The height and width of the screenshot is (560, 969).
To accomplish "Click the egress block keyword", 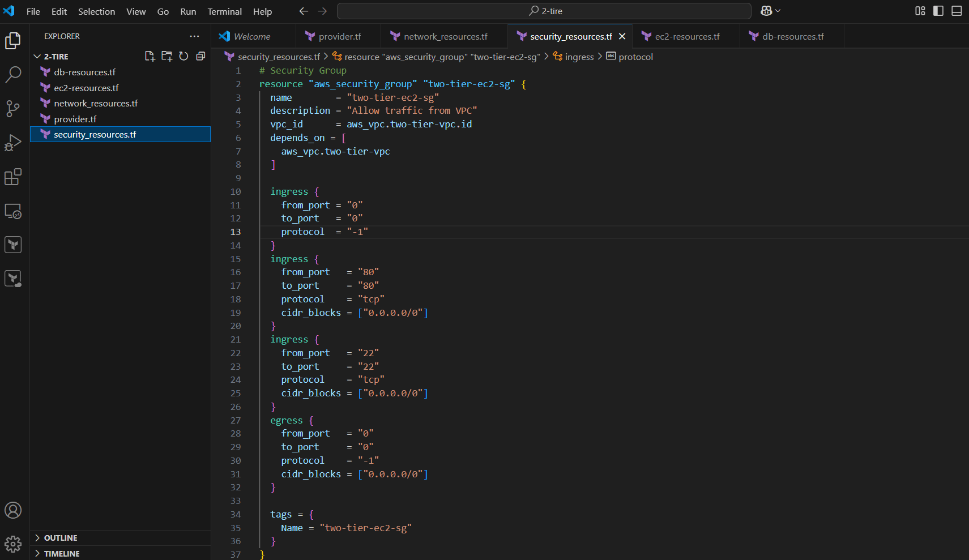I will [x=286, y=420].
